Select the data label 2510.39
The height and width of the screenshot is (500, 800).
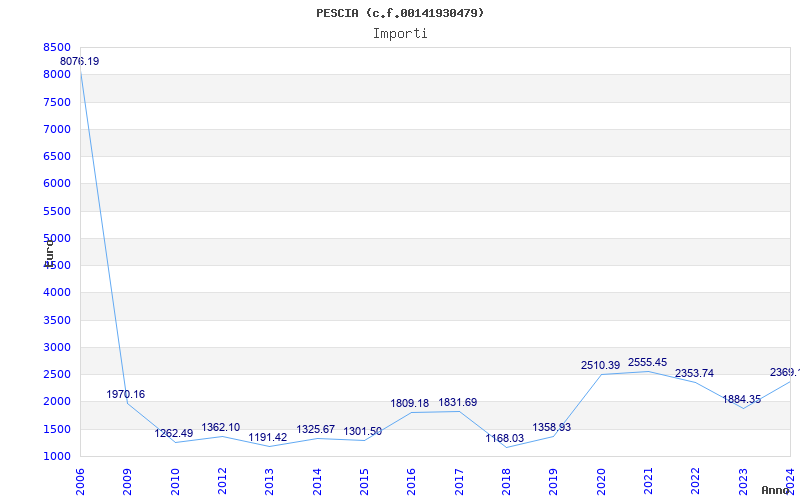[x=601, y=365]
